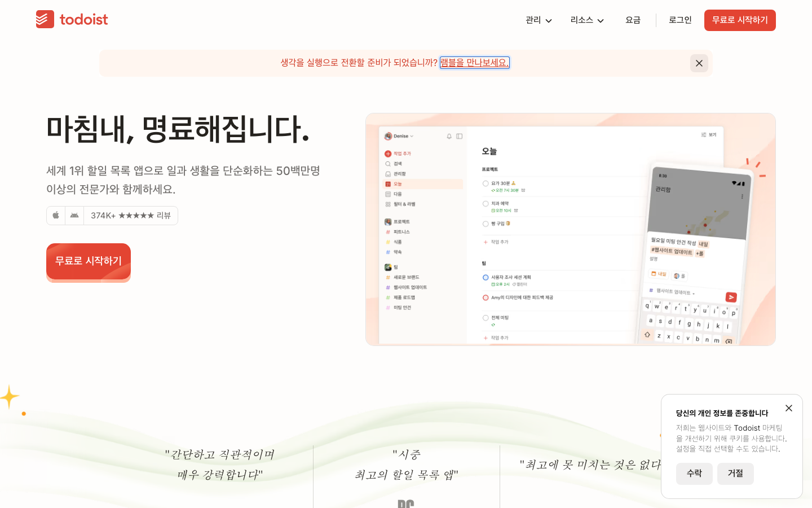Click the red send button on the phone preview

731,297
